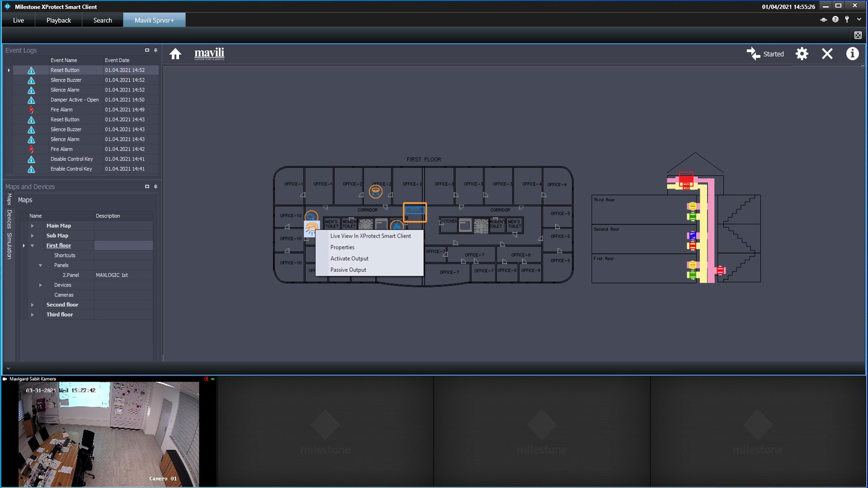Screen dimensions: 868x488
Task: Select the 2.Panel tree item
Action: tap(71, 275)
